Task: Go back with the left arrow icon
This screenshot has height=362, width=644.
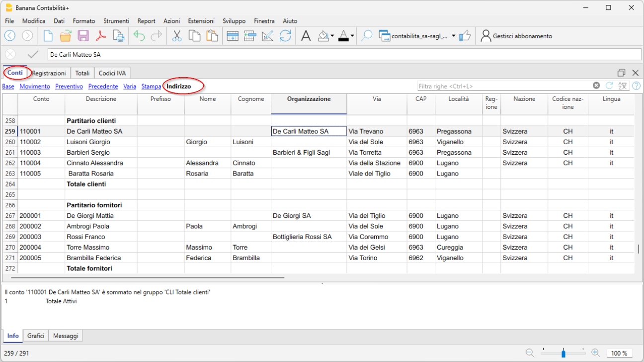Action: (x=10, y=36)
